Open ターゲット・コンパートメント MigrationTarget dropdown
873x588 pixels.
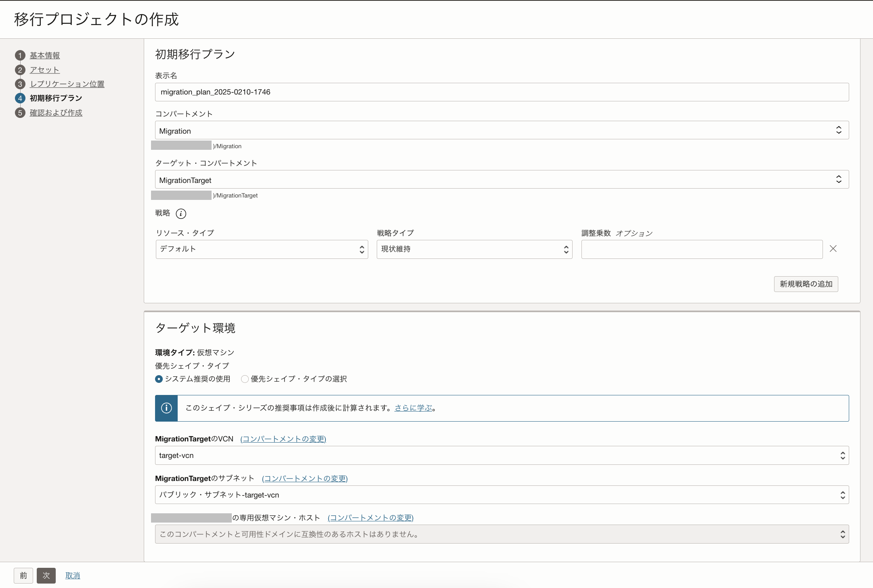coord(502,180)
